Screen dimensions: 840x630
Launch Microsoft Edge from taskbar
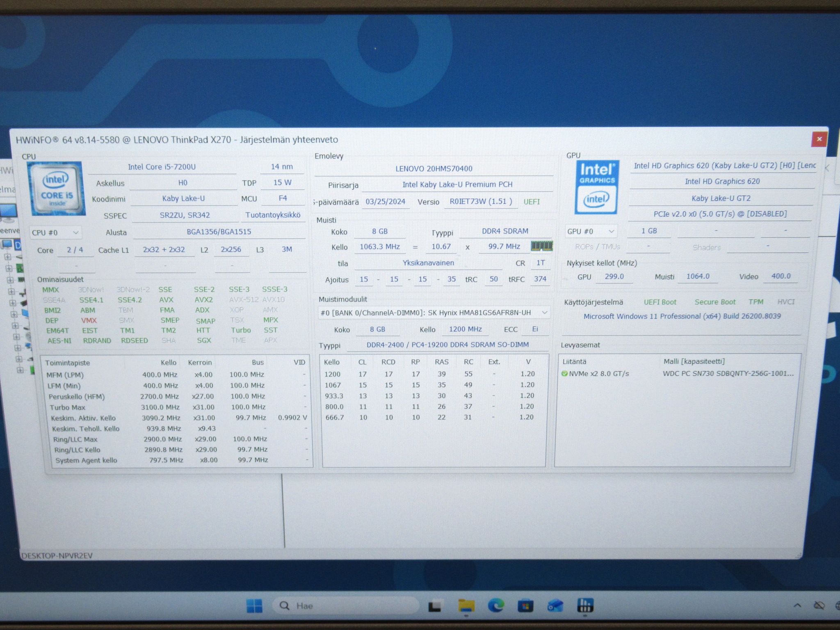[x=495, y=606]
